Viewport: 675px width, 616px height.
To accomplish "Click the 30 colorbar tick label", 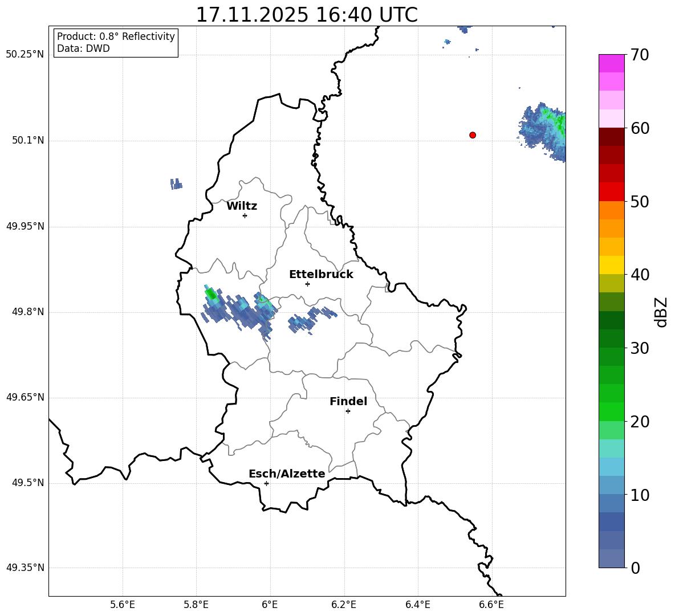I will click(x=639, y=348).
